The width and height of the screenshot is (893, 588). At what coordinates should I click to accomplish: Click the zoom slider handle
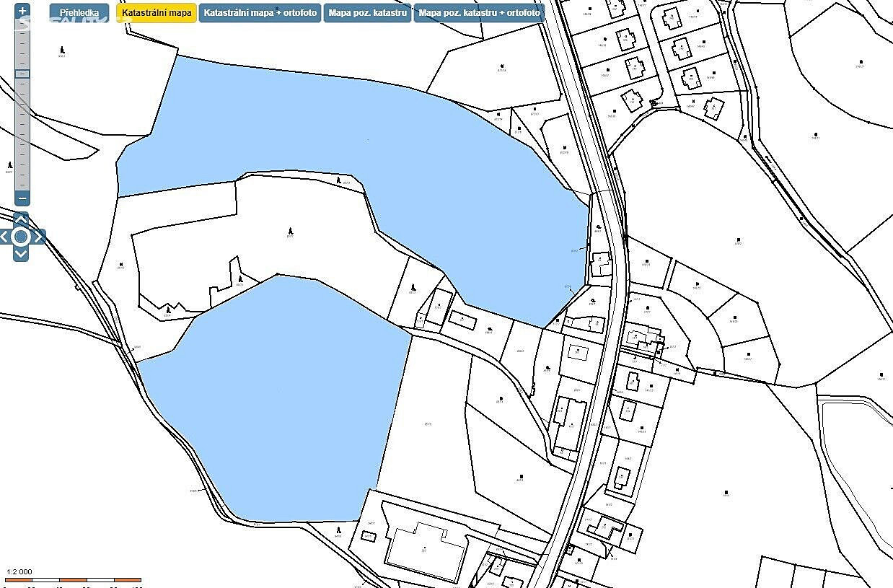tap(22, 74)
